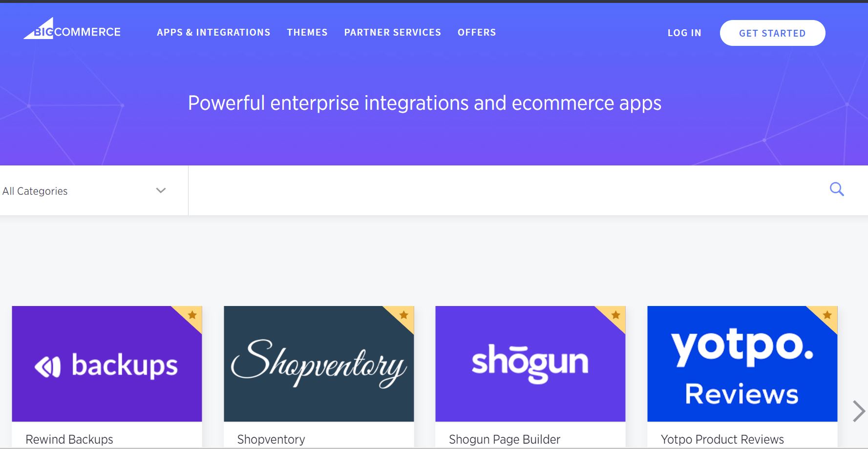Click the star badge on Shogun card

(x=615, y=315)
